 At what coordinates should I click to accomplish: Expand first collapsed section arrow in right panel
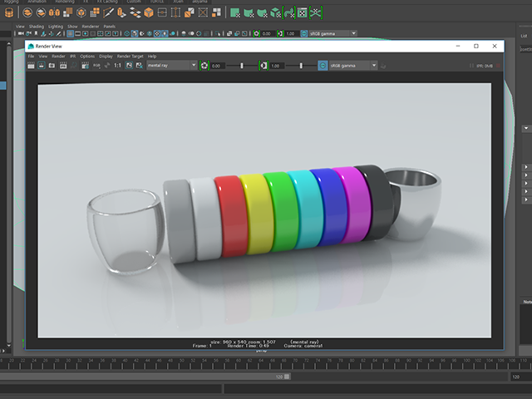point(526,167)
